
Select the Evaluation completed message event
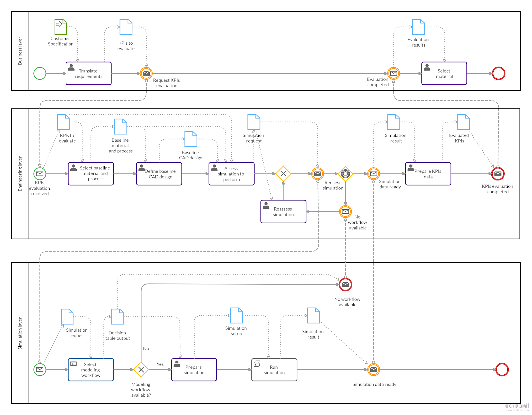coord(394,73)
